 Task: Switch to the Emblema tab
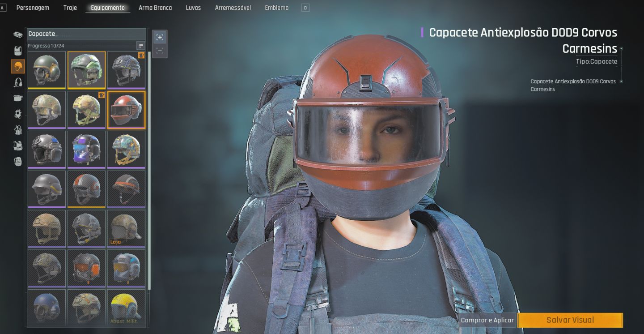277,8
